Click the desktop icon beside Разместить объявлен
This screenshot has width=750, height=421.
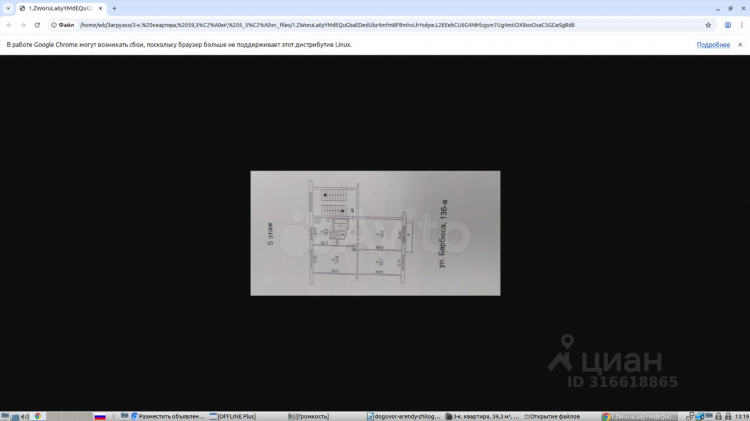124,417
